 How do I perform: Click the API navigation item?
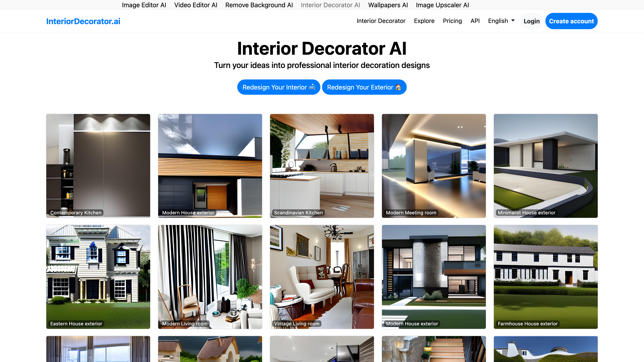click(475, 21)
